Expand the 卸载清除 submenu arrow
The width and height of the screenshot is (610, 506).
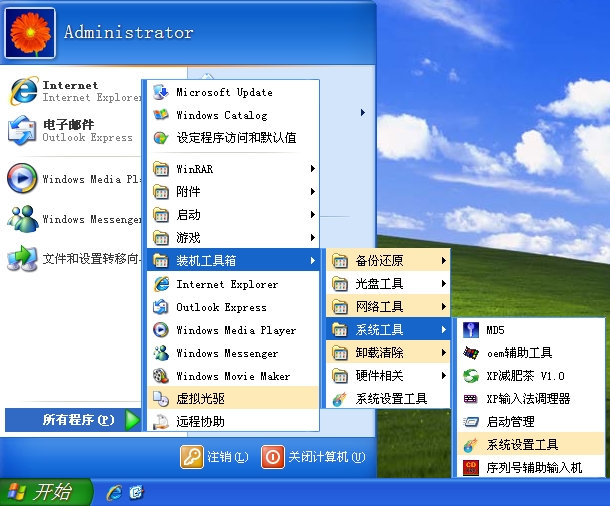pyautogui.click(x=444, y=353)
